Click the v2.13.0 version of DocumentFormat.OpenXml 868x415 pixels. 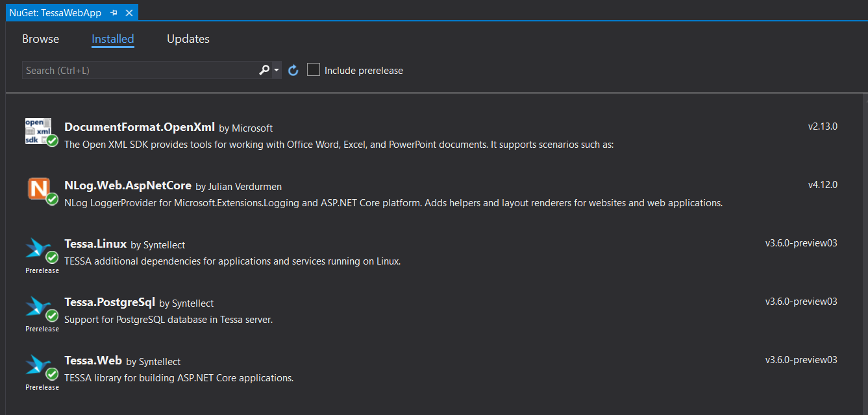click(823, 126)
